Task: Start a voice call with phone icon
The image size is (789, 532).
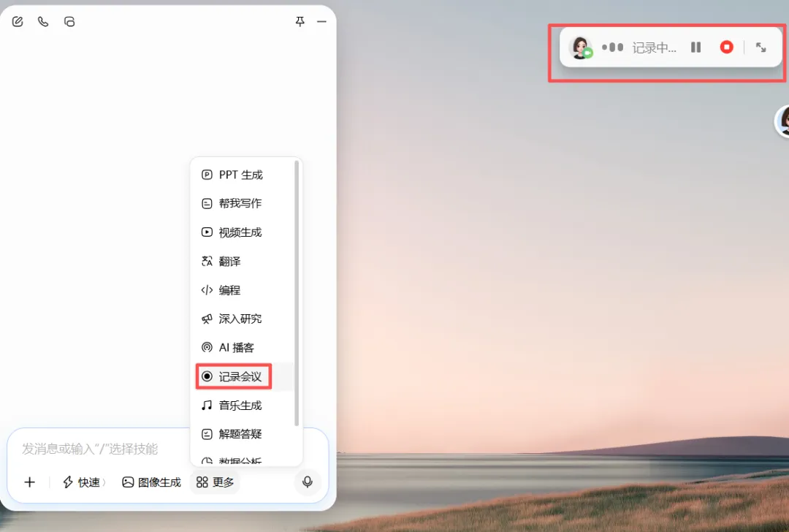Action: pyautogui.click(x=43, y=22)
